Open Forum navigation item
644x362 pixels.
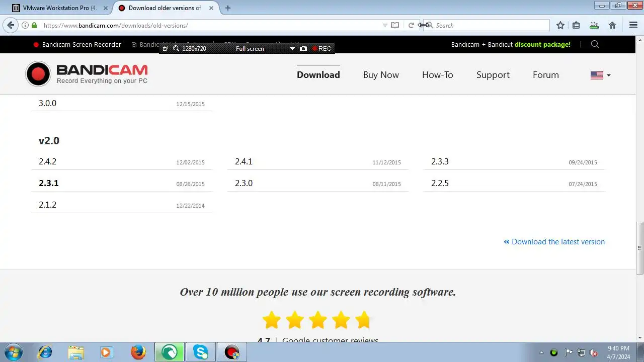546,74
